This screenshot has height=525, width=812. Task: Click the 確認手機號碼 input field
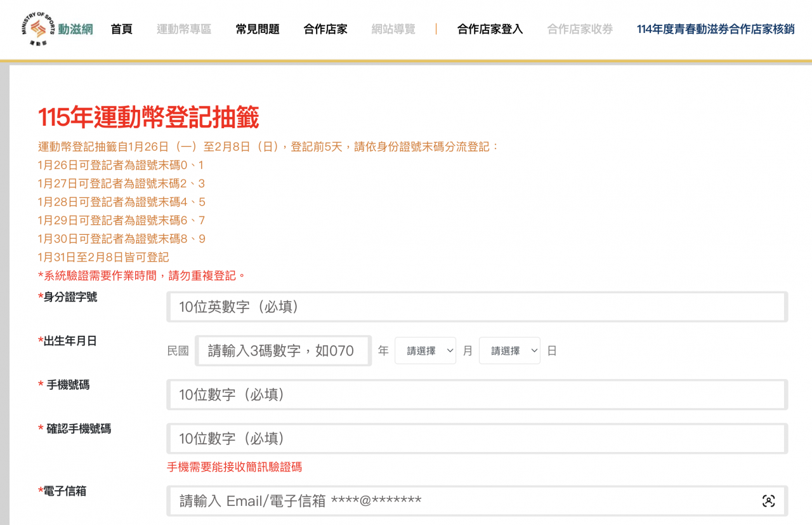click(x=476, y=438)
